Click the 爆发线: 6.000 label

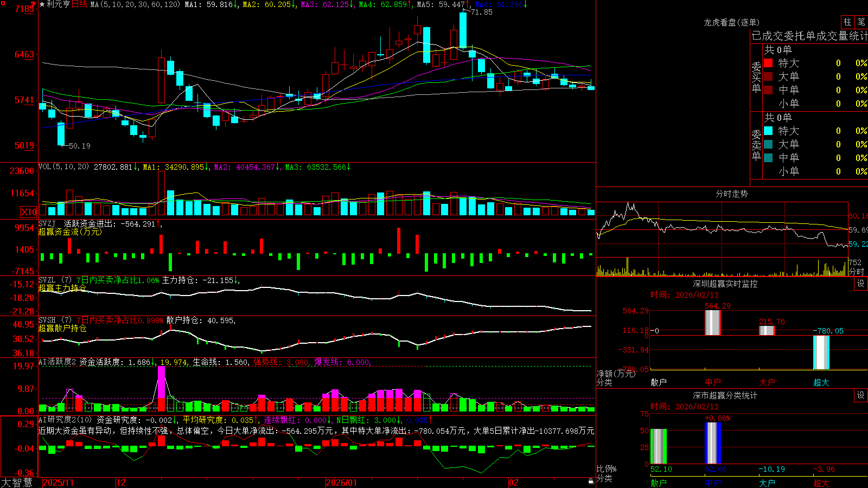point(342,362)
